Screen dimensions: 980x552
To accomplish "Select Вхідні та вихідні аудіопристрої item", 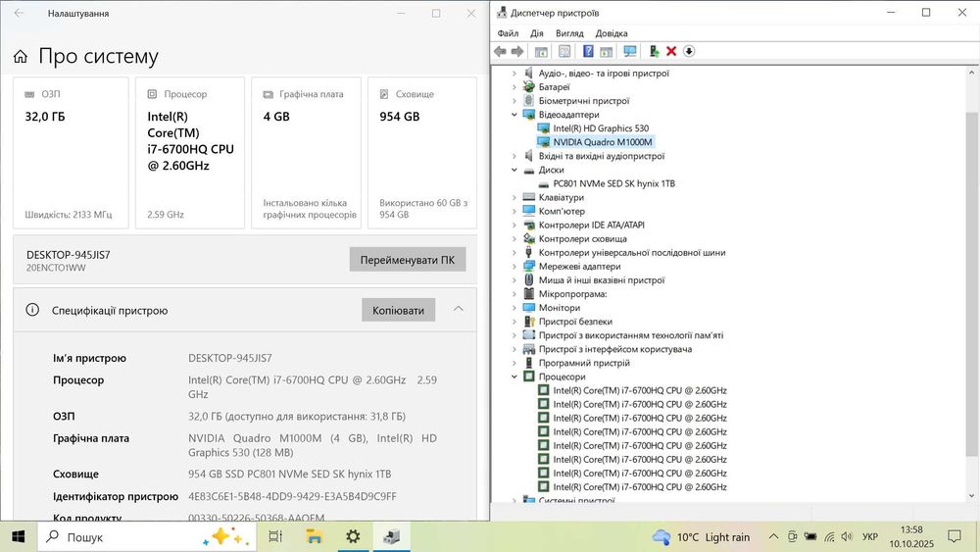I will tap(602, 156).
